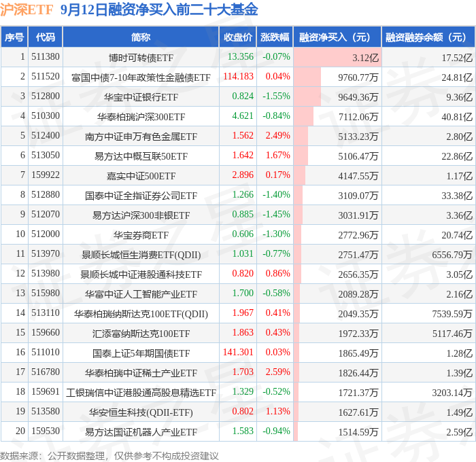Click the 数据来源 footnote text
The height and width of the screenshot is (462, 476).
point(109,456)
